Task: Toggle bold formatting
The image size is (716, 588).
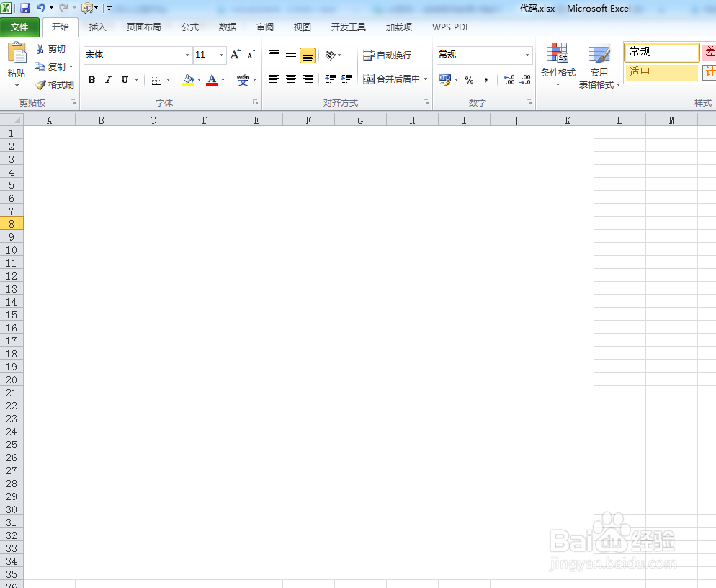Action: pos(91,80)
